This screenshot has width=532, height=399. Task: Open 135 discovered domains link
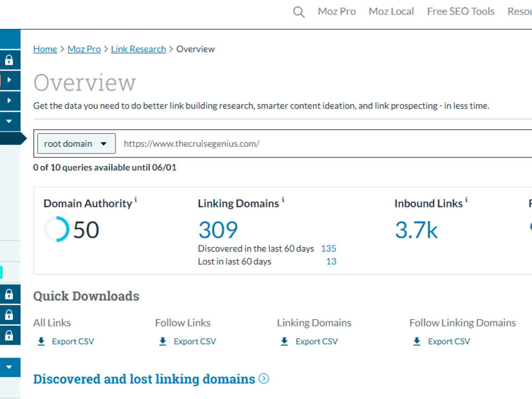coord(328,248)
